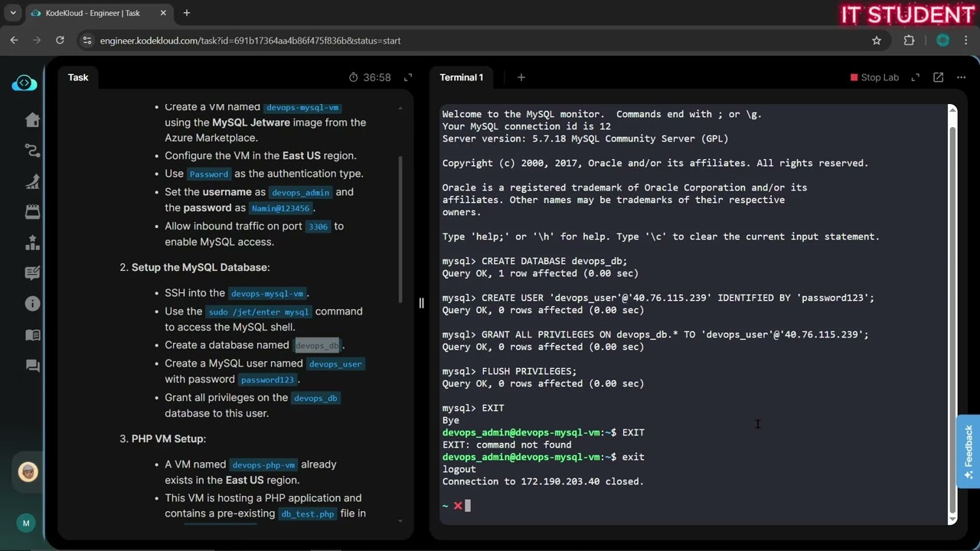Click the browser address bar URL
The height and width of the screenshot is (551, 980).
tap(250, 41)
